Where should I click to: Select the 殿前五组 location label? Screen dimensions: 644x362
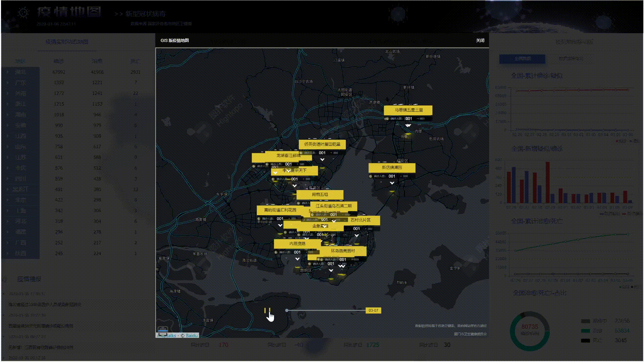tap(320, 194)
